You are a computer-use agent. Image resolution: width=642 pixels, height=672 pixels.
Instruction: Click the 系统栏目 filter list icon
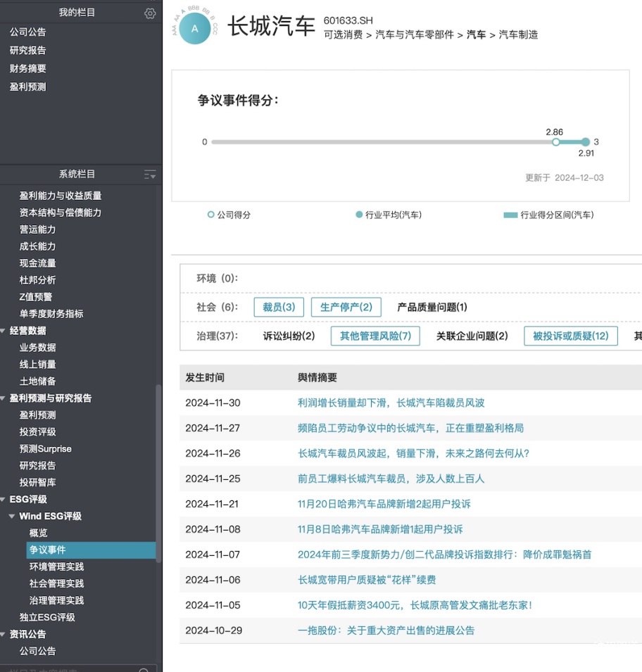150,175
